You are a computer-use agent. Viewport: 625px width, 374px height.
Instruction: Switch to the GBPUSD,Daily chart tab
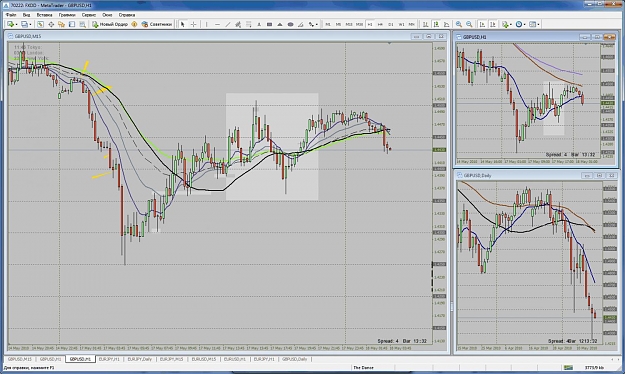[295, 359]
